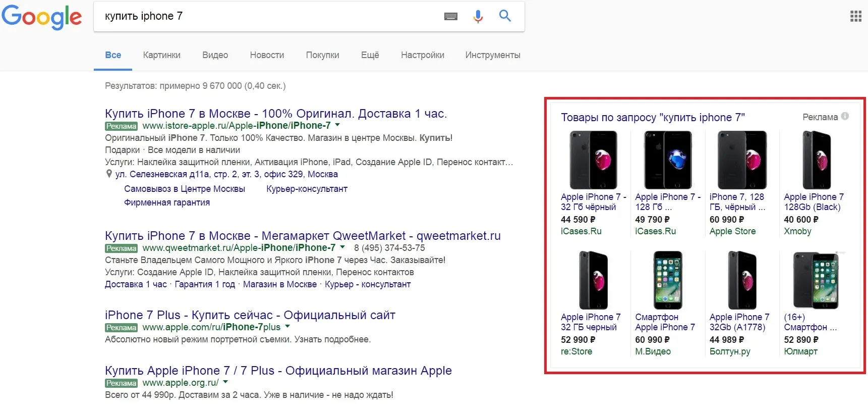Image resolution: width=868 pixels, height=409 pixels.
Task: Click the Xmoby seller name
Action: pyautogui.click(x=797, y=231)
